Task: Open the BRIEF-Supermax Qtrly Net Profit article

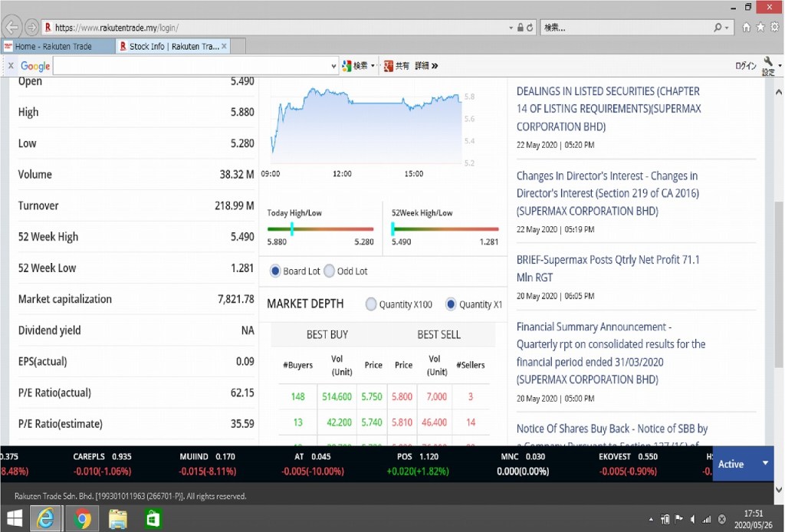Action: pos(608,268)
